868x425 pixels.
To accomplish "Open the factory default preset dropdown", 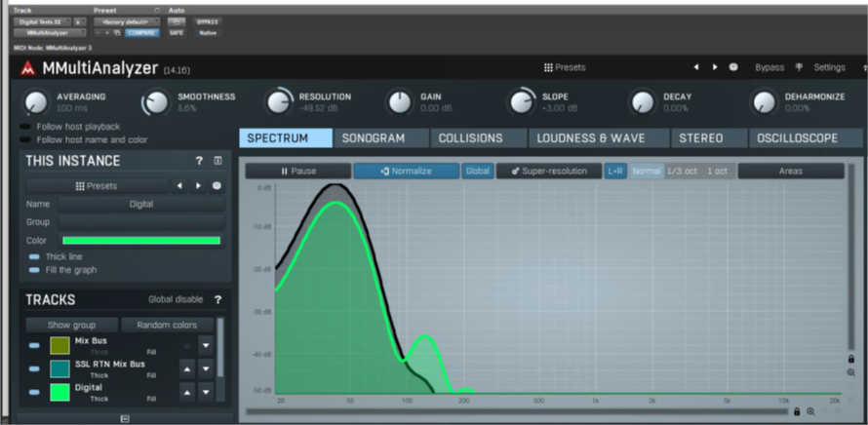I will coord(124,20).
